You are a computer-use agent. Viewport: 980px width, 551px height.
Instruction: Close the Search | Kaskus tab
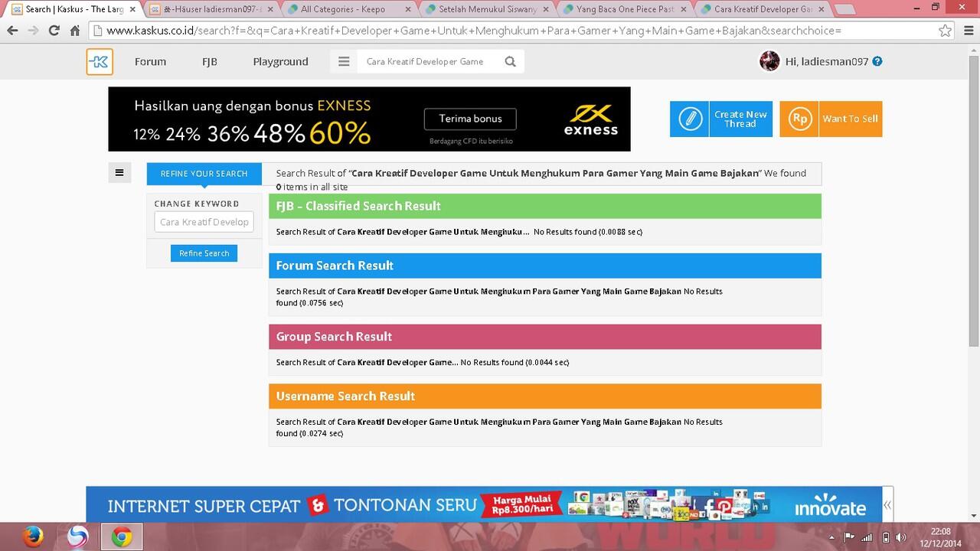coord(132,9)
